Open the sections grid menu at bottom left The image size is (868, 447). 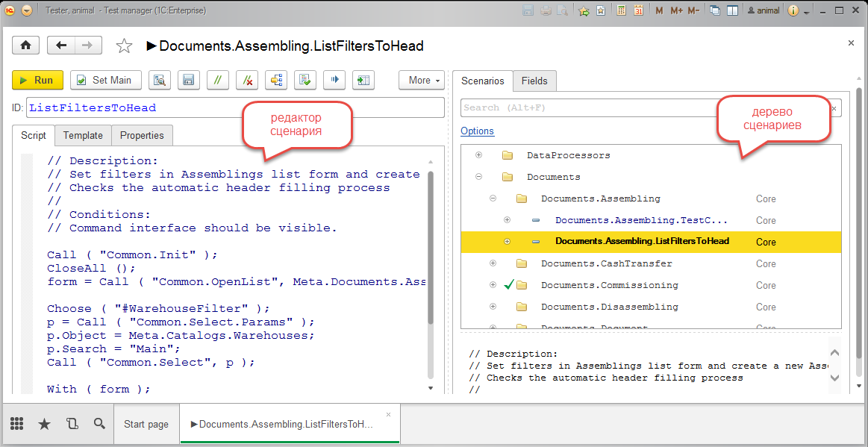pyautogui.click(x=16, y=424)
